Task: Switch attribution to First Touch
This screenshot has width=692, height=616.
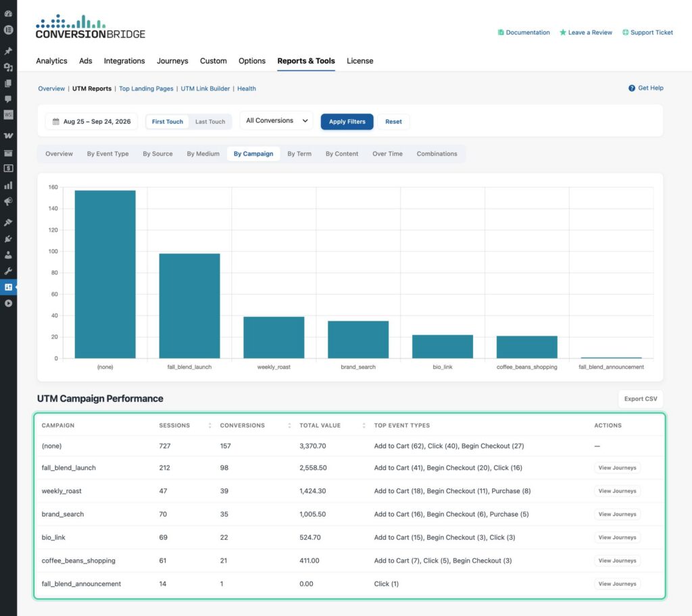Action: click(x=168, y=122)
